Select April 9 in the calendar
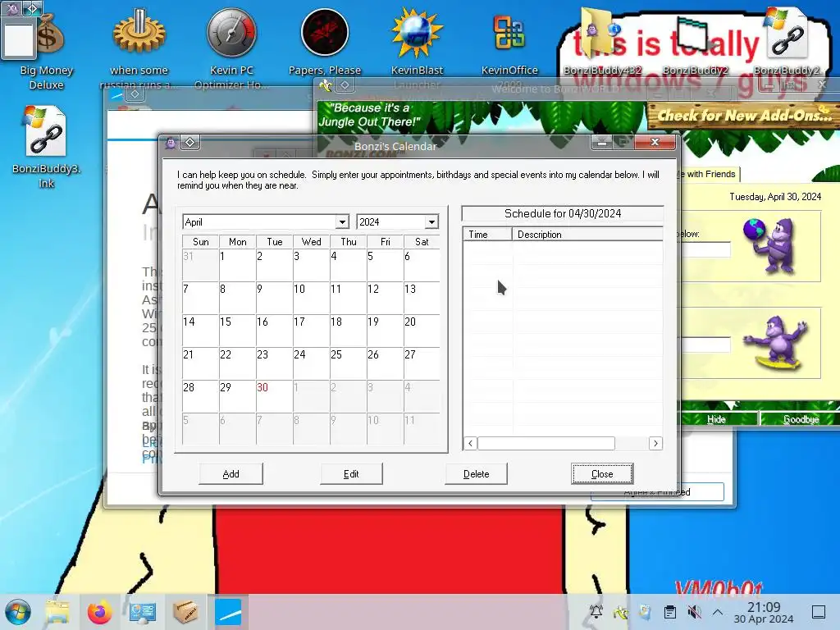Image resolution: width=840 pixels, height=630 pixels. (x=274, y=298)
